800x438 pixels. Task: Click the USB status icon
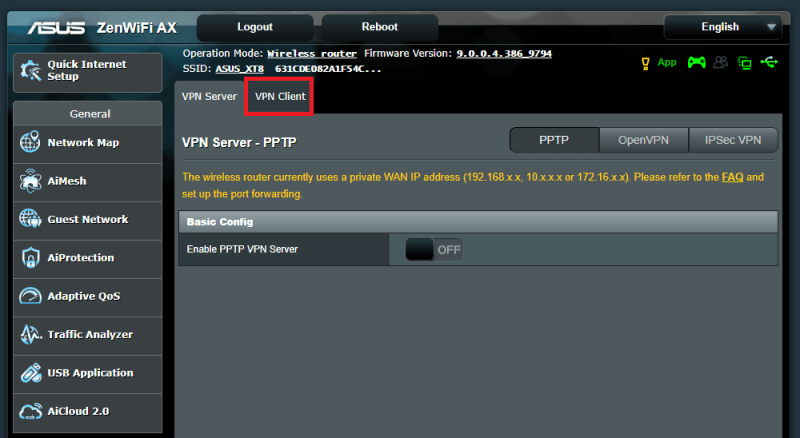(x=768, y=62)
